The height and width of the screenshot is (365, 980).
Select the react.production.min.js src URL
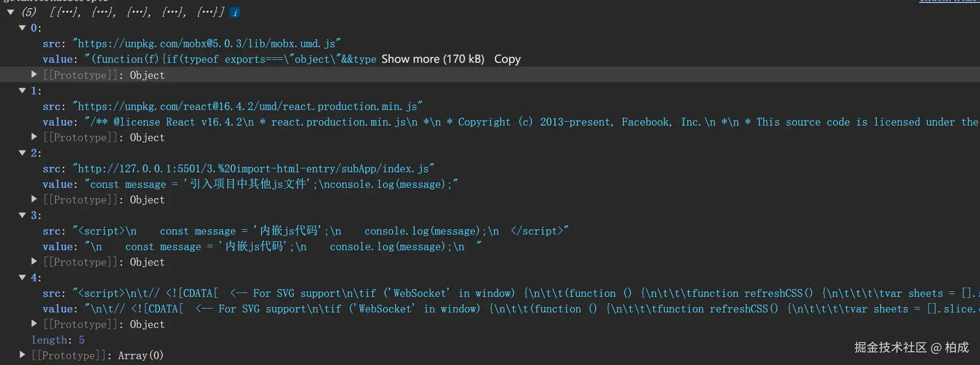pos(247,106)
